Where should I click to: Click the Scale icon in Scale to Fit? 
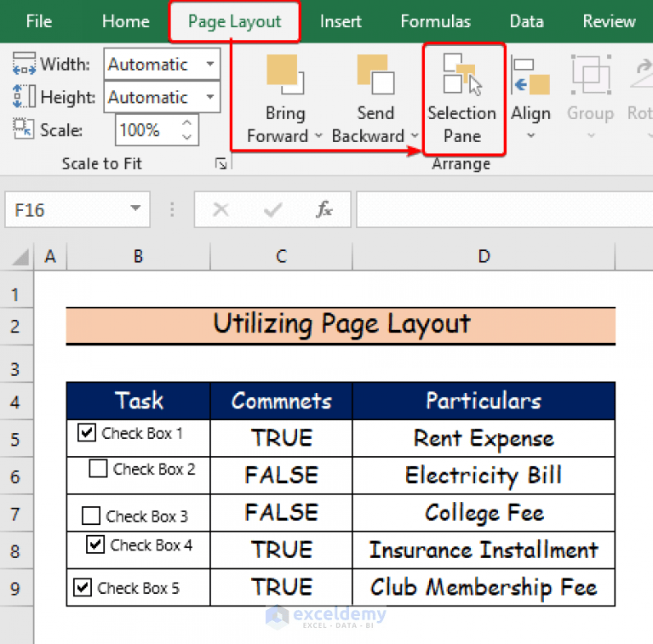[23, 128]
